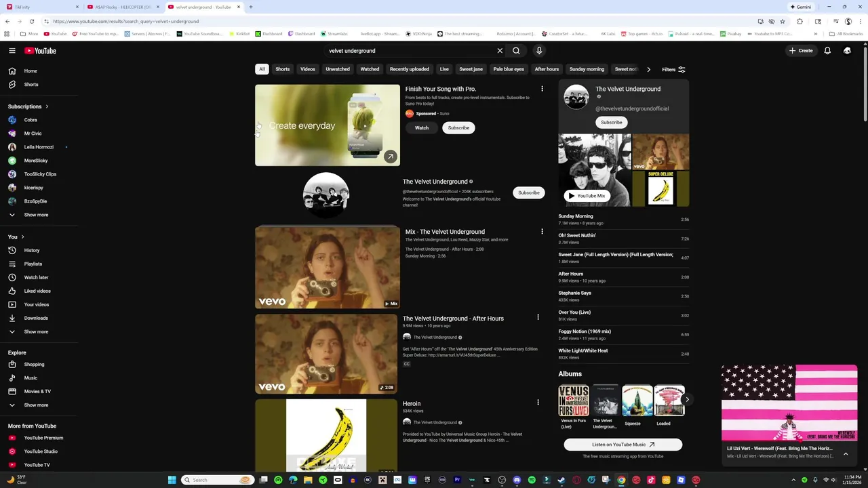Select the All filter chip

262,69
